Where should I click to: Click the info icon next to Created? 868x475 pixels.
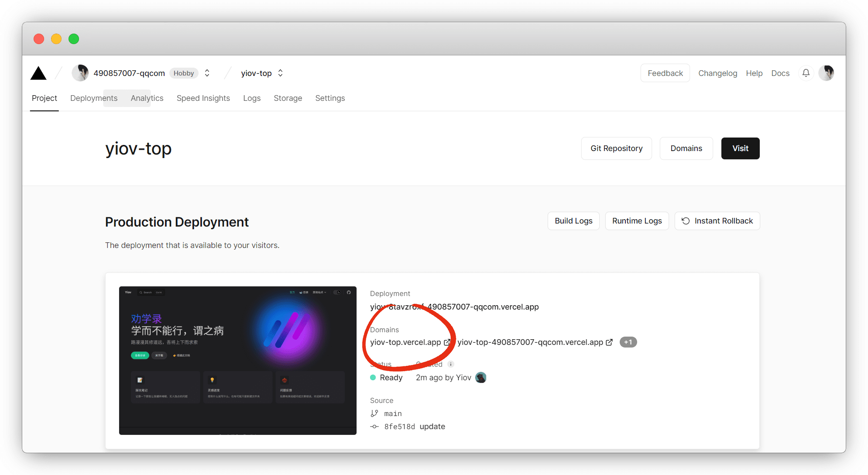click(451, 364)
